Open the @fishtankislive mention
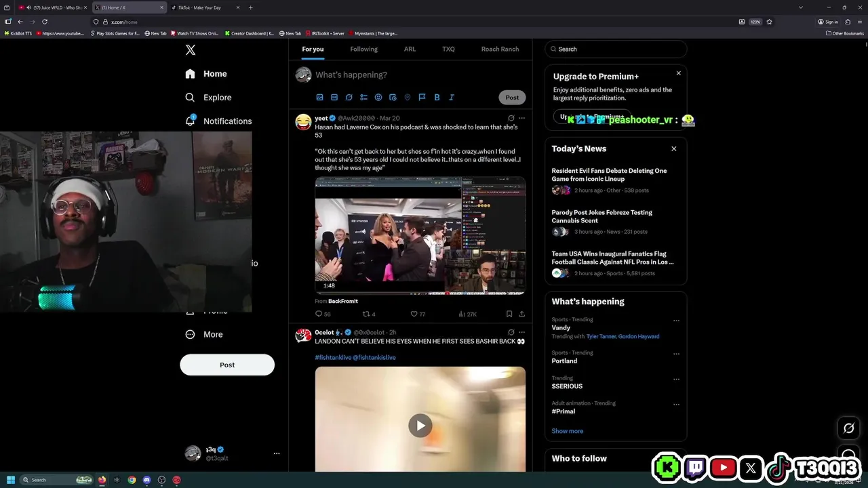 (x=374, y=357)
